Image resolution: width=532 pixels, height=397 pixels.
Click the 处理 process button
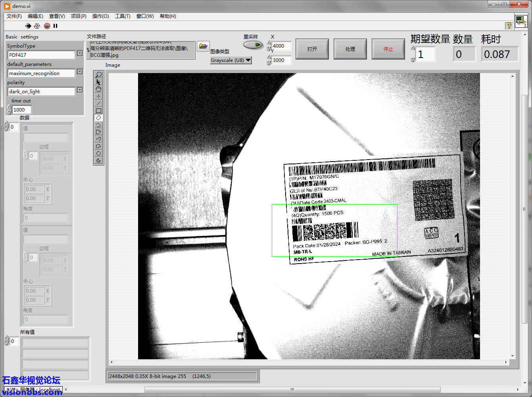point(350,49)
